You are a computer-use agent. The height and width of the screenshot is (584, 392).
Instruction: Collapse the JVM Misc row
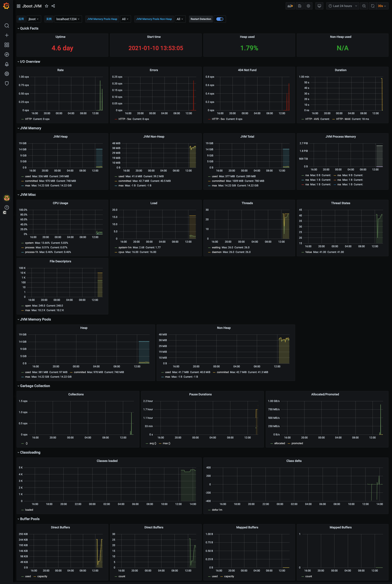[x=28, y=195]
